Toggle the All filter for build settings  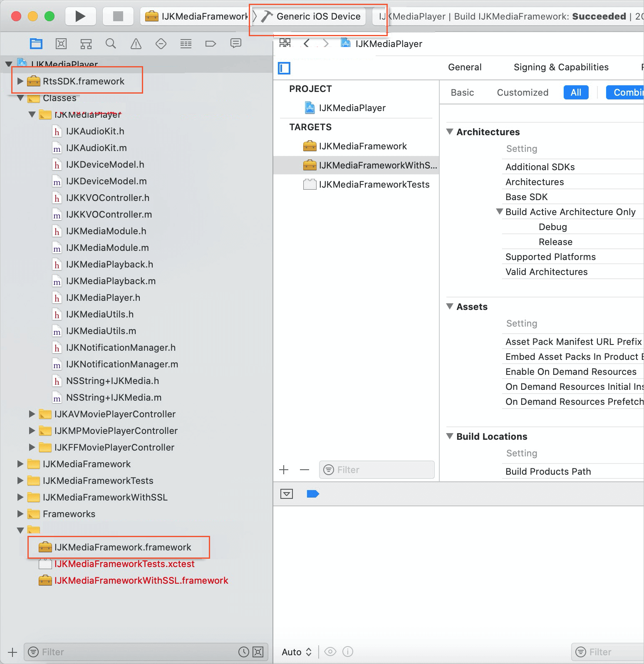coord(576,92)
